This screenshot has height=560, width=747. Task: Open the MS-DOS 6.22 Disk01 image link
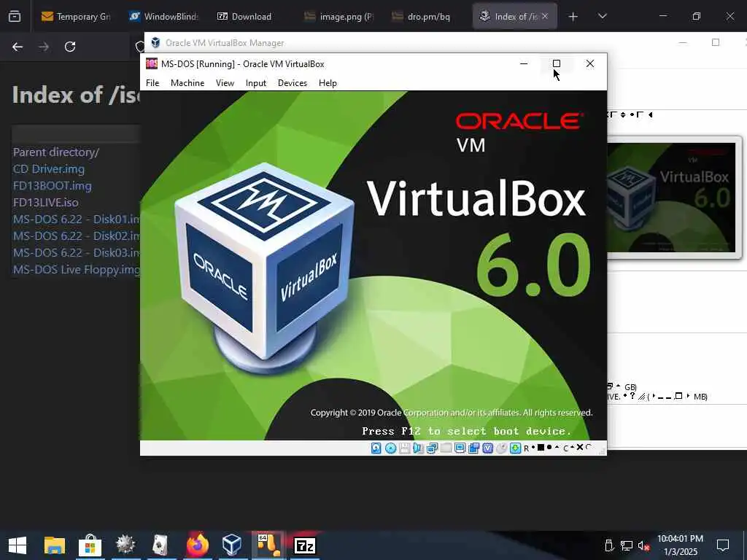pyautogui.click(x=76, y=219)
